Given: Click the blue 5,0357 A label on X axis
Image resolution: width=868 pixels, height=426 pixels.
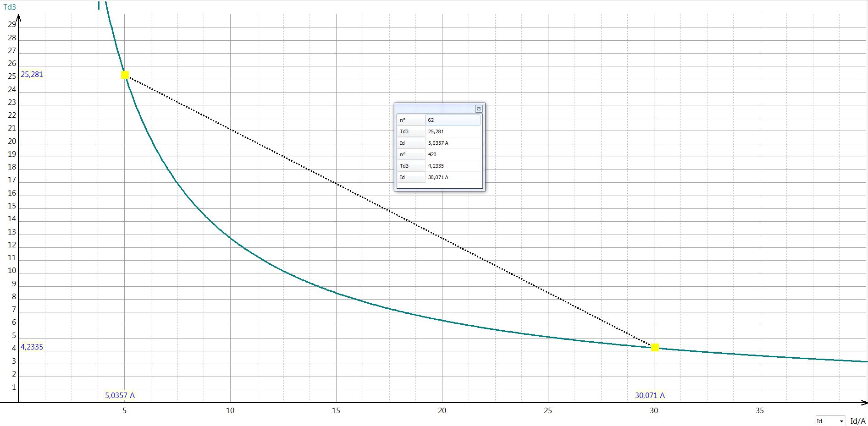Looking at the screenshot, I should click(x=120, y=395).
